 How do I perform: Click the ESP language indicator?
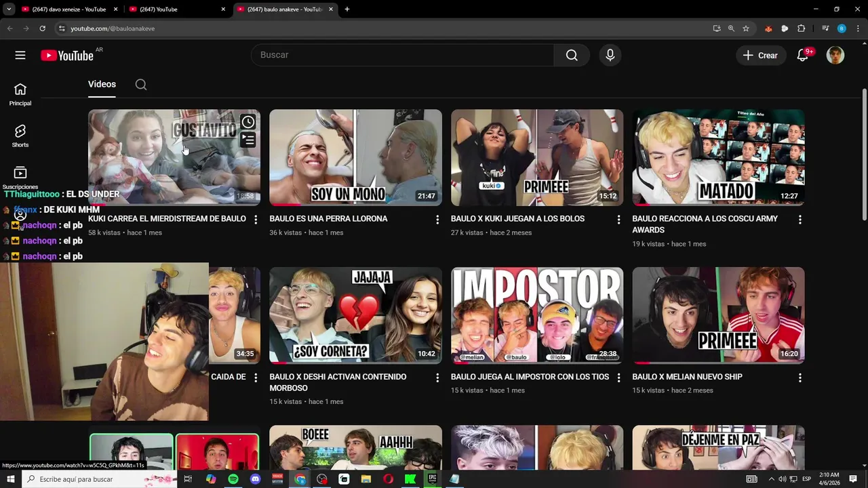807,479
